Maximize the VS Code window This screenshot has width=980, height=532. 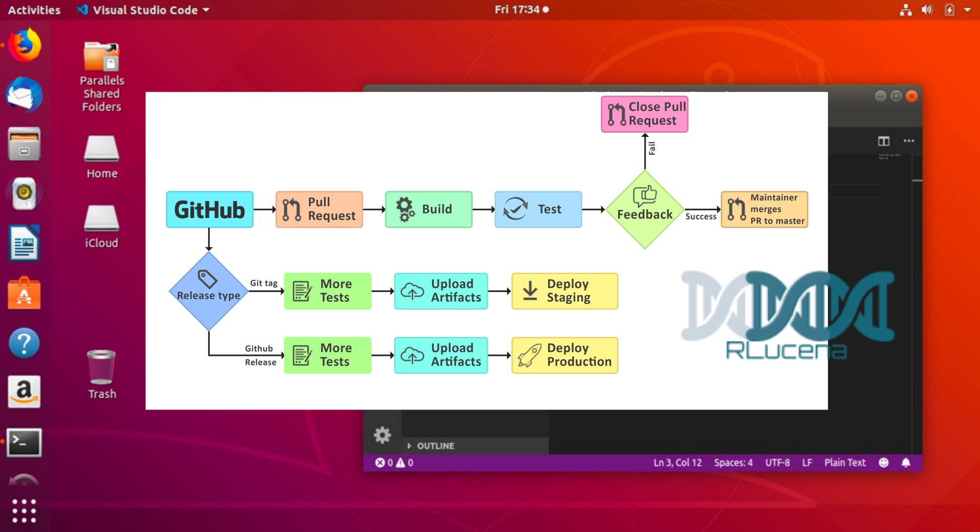tap(896, 96)
